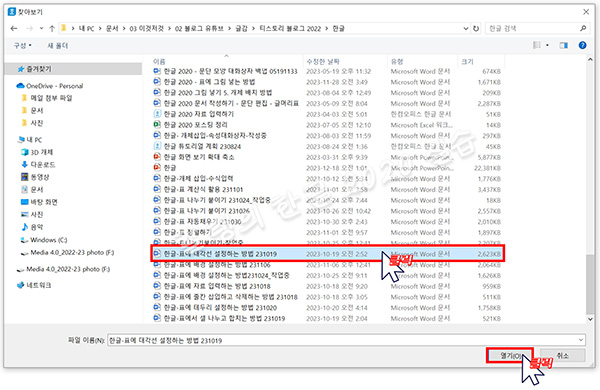Select file 한글-표에 자료 입력하는 방법 231018
Viewport: 600px width, 390px height.
pos(328,286)
